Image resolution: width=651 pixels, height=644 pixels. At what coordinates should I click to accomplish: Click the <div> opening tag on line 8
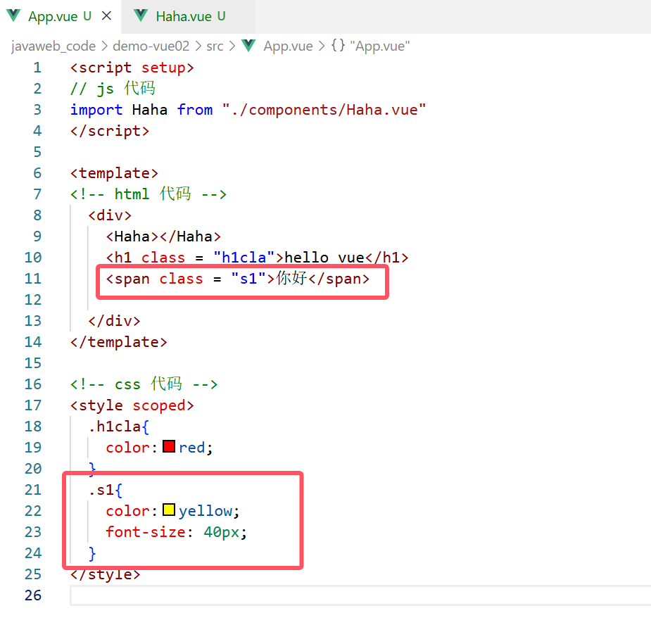click(110, 215)
